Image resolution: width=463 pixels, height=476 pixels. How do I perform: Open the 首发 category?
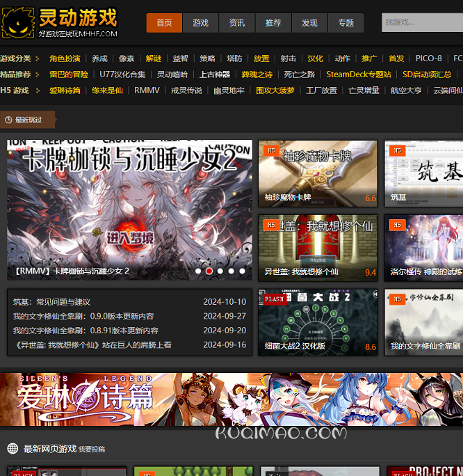(x=396, y=58)
